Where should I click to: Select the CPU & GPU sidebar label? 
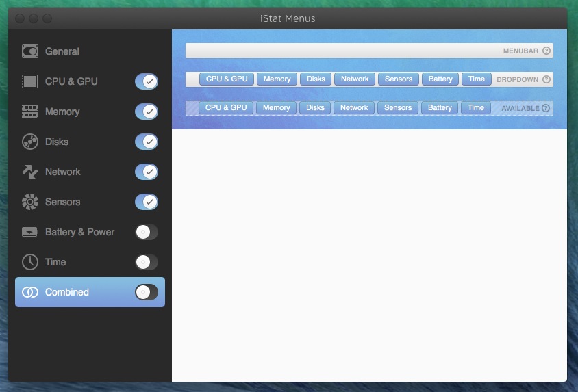(71, 81)
